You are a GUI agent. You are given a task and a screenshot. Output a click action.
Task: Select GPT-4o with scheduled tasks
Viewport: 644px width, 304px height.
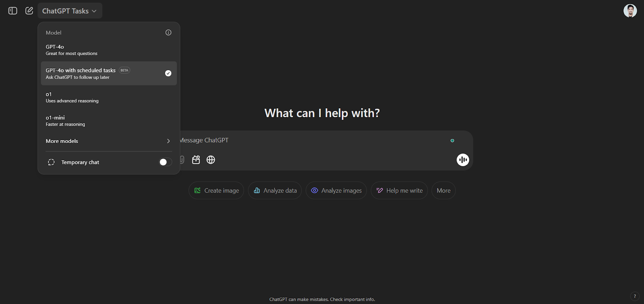point(109,73)
